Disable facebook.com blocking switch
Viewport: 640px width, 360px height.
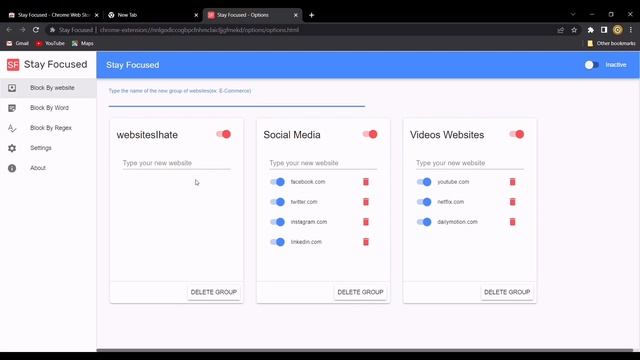point(278,182)
